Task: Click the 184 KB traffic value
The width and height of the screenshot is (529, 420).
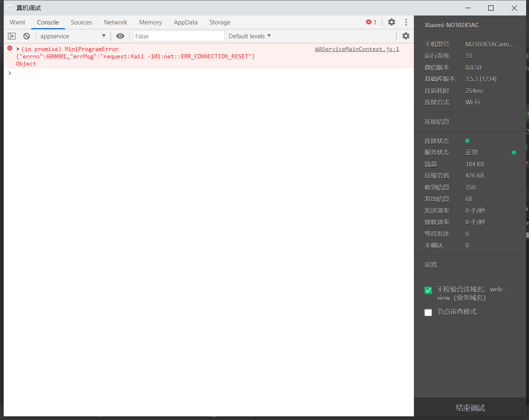Action: (x=475, y=164)
